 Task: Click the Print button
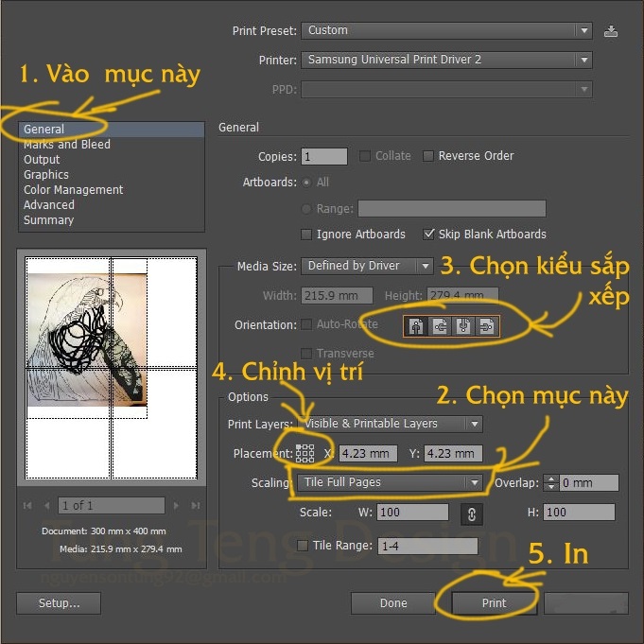click(494, 603)
